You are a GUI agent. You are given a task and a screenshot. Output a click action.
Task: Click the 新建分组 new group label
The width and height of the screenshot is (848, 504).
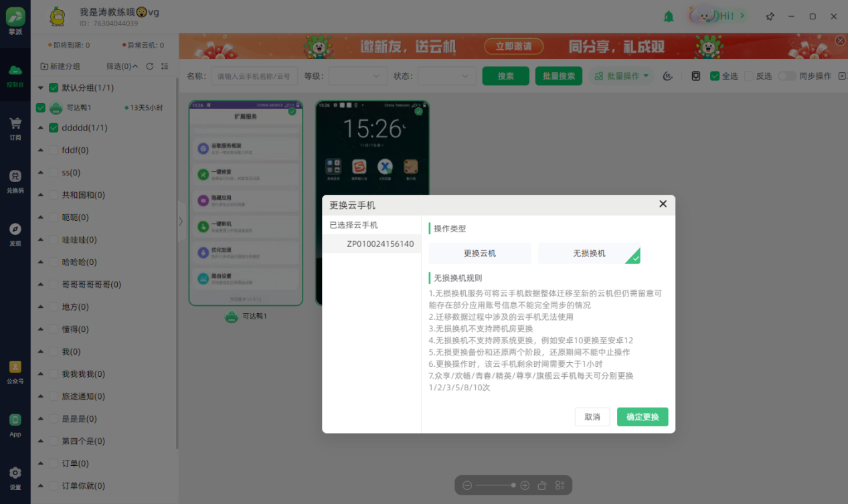(65, 66)
